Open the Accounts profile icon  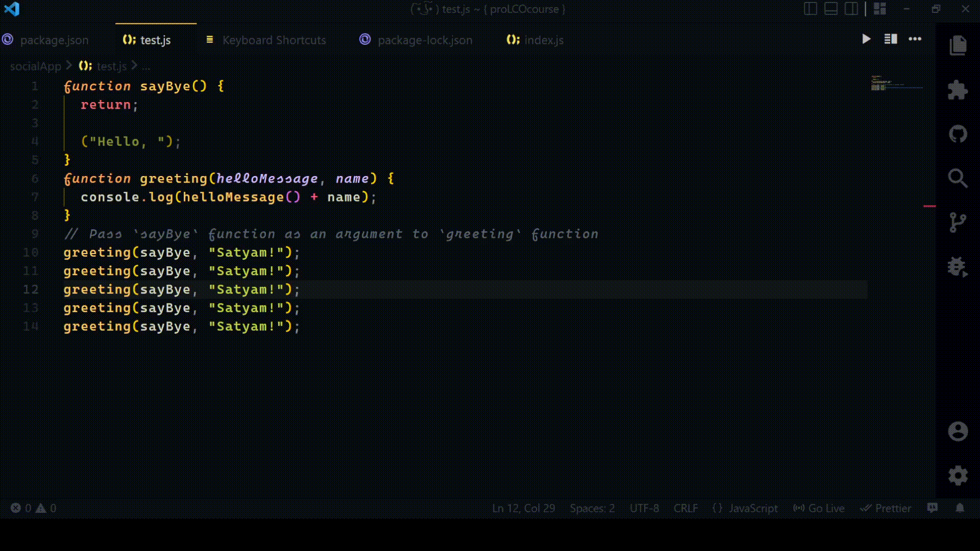click(x=958, y=432)
